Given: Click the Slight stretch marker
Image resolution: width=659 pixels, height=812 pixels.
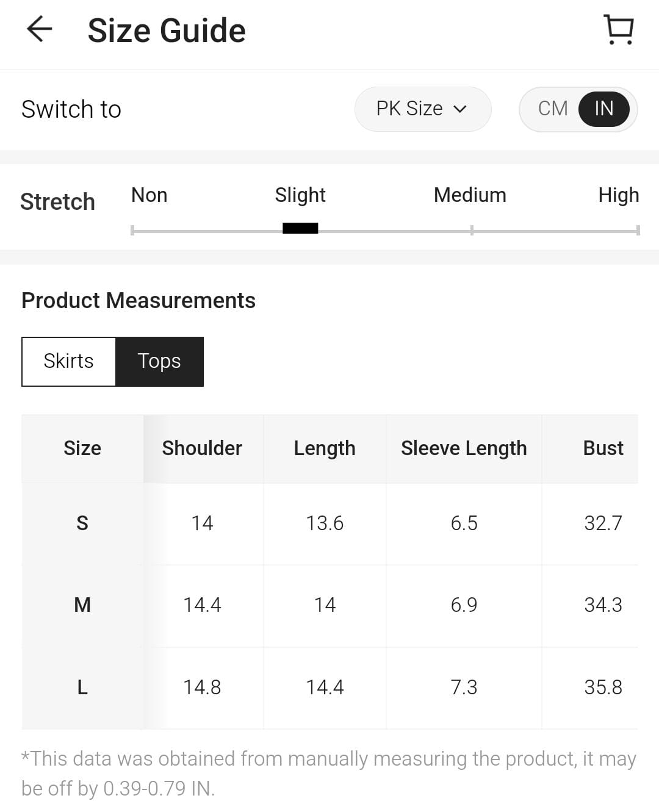Looking at the screenshot, I should click(300, 229).
